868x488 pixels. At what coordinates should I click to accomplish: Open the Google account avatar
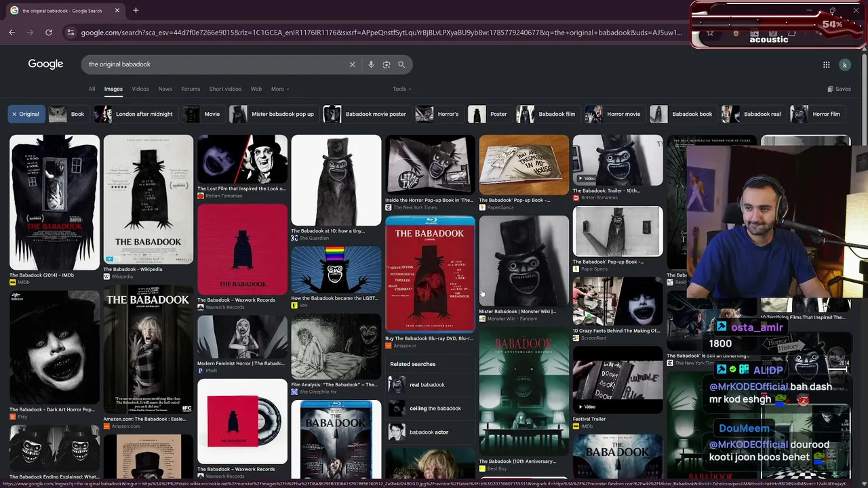coord(844,64)
